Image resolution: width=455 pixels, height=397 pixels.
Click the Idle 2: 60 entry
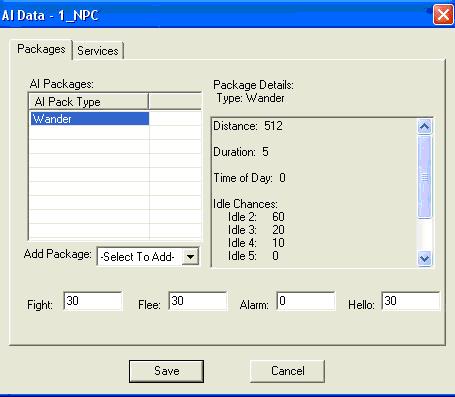tap(256, 217)
